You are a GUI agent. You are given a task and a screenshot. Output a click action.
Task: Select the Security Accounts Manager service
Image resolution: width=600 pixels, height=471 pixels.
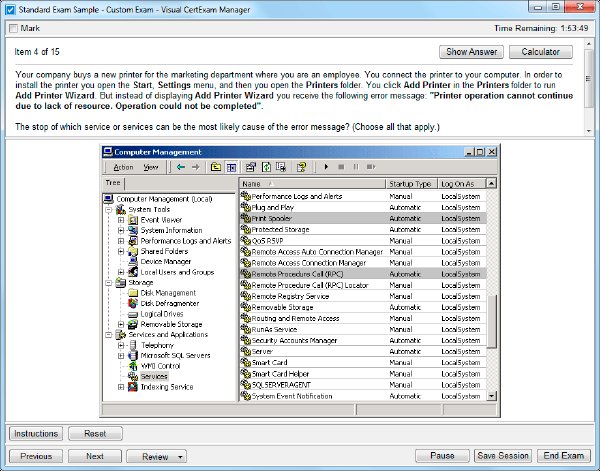pos(363,341)
